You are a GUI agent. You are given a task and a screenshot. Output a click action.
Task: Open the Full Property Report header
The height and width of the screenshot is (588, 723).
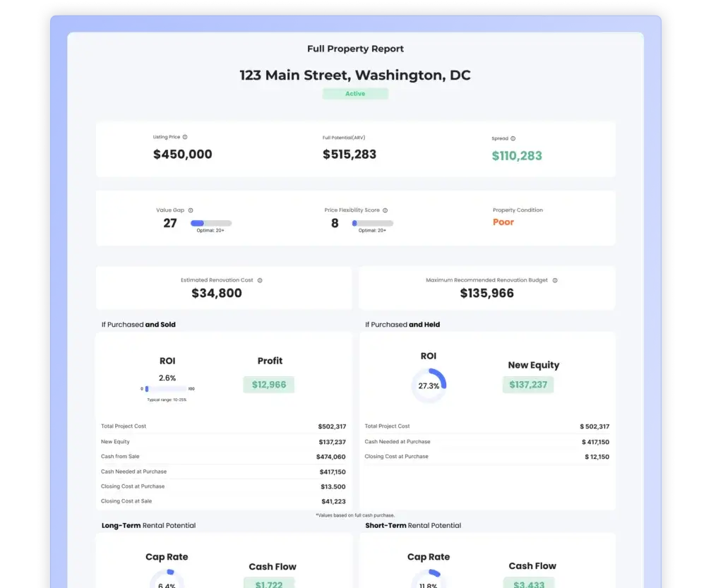pos(355,48)
